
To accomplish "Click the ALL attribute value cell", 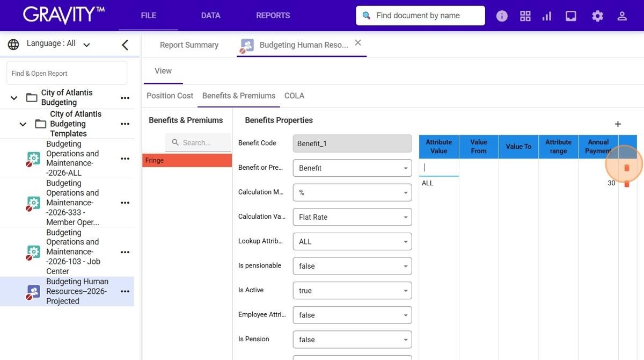I will 438,183.
